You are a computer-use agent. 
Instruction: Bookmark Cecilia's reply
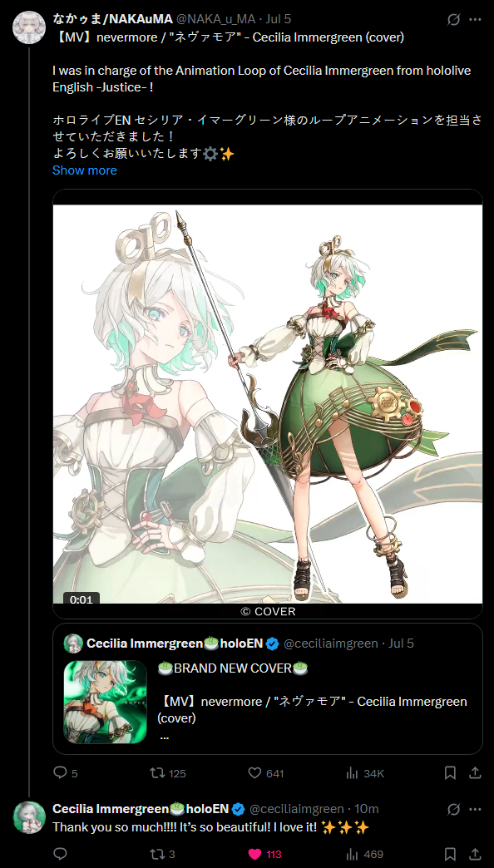click(450, 854)
